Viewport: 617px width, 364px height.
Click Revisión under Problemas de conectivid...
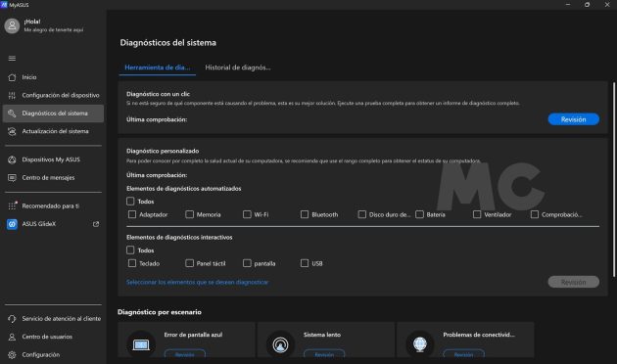click(463, 354)
